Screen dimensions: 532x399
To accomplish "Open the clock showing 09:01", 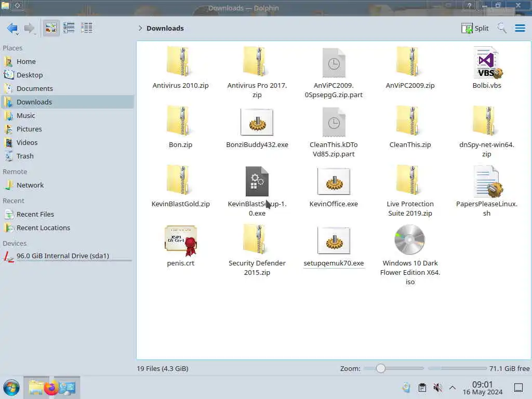I will click(483, 388).
